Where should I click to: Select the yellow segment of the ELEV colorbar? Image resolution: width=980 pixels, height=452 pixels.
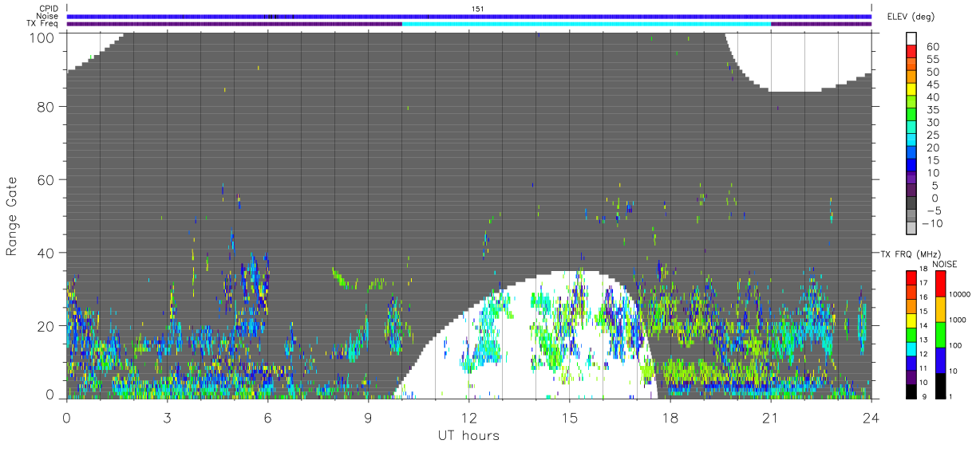coord(911,91)
